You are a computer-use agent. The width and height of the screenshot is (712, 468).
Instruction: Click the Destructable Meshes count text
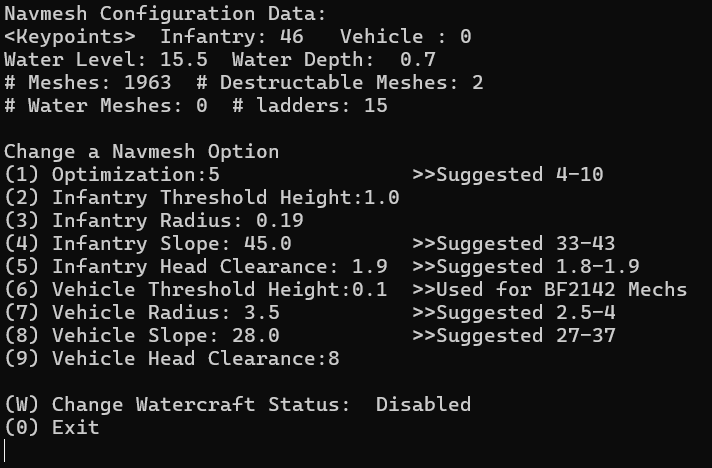click(339, 83)
